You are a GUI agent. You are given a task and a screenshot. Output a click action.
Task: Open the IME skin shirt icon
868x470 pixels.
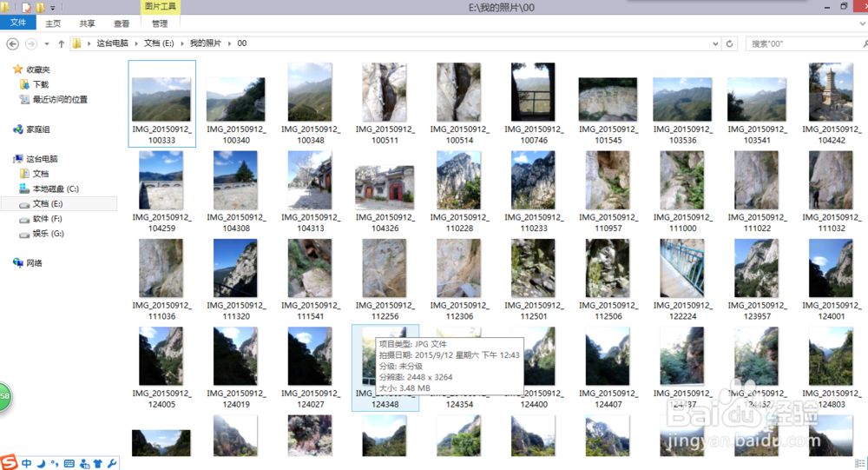[97, 463]
